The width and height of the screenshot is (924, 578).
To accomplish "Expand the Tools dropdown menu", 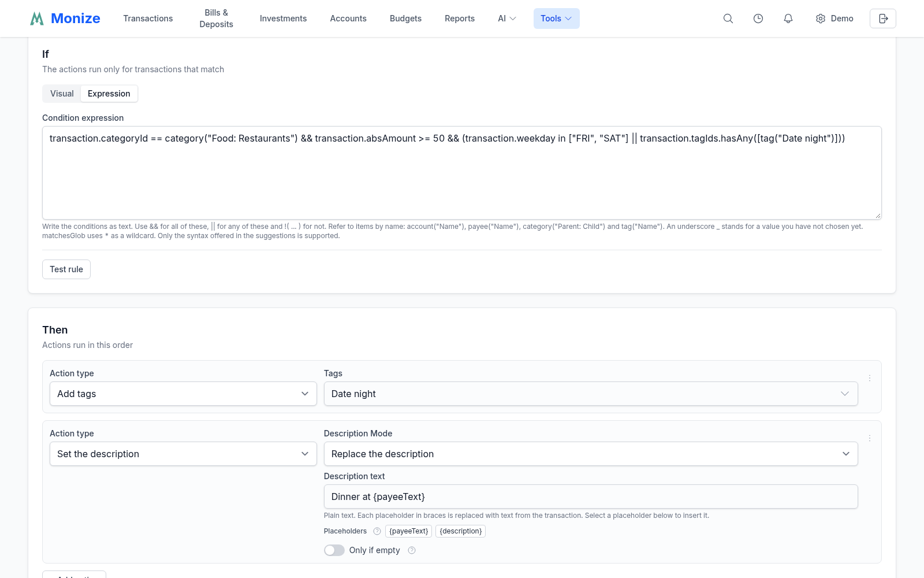I will (556, 18).
